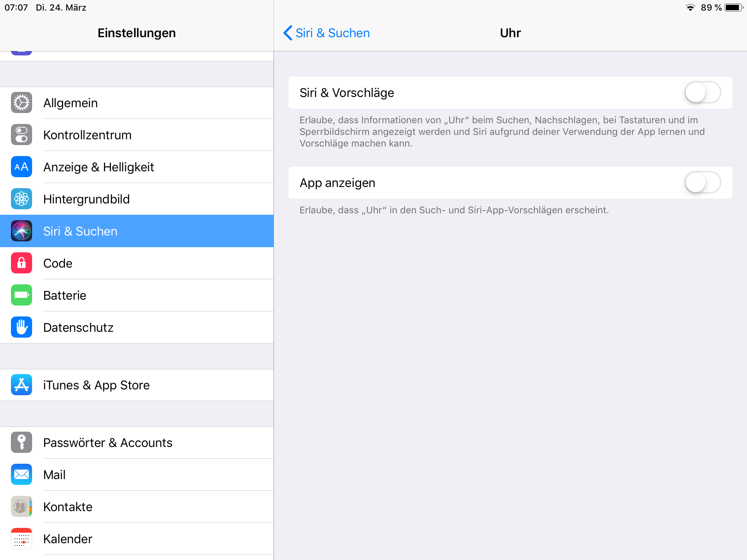Tap the Anzeige & Helligkeit AA icon

point(22,167)
